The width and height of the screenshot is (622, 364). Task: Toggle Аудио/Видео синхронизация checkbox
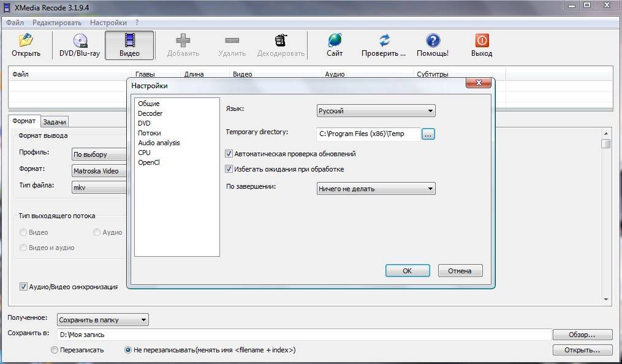pos(23,286)
